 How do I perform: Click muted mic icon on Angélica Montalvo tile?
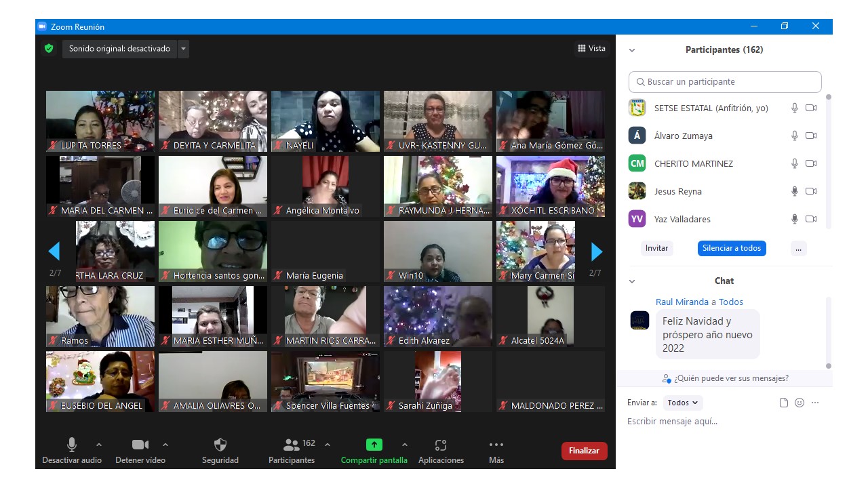pyautogui.click(x=278, y=210)
